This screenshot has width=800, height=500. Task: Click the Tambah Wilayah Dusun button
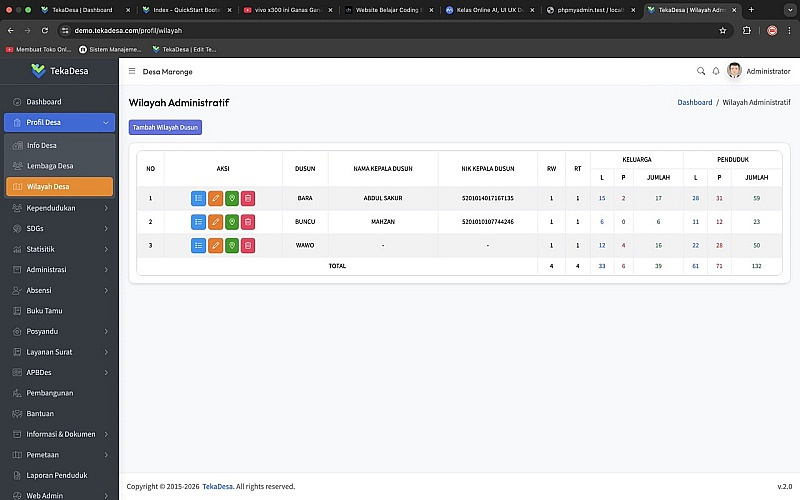(x=166, y=127)
